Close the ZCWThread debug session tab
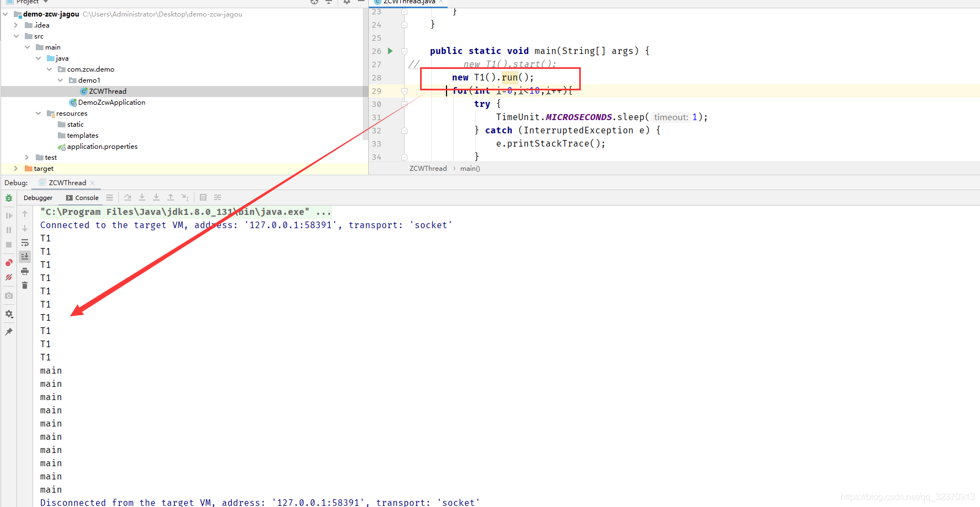This screenshot has width=980, height=507. click(92, 183)
